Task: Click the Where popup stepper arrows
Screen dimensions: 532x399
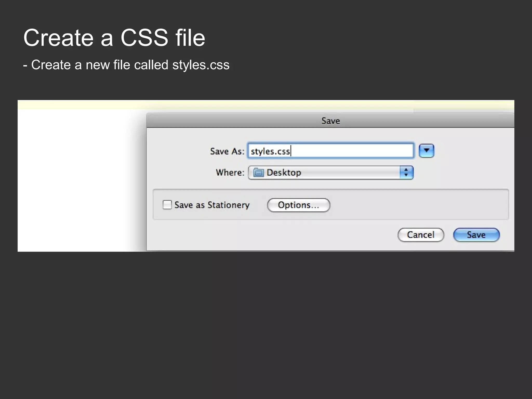Action: tap(406, 172)
